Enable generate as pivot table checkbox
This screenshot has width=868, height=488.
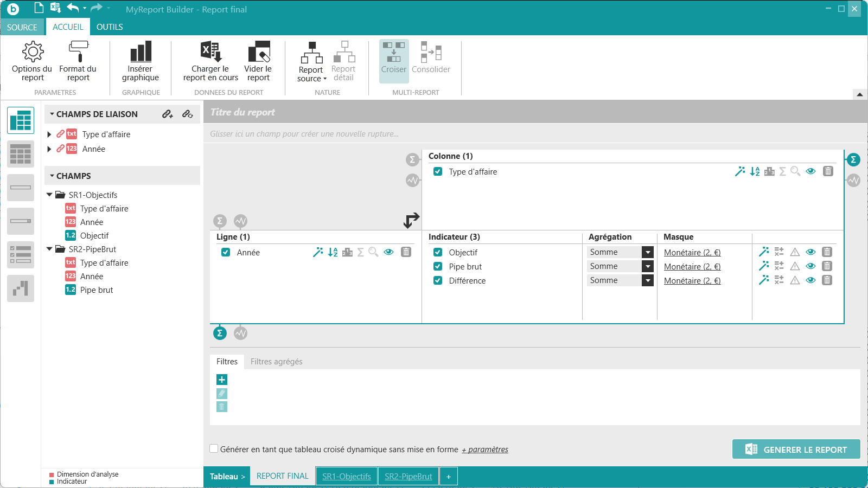(214, 448)
